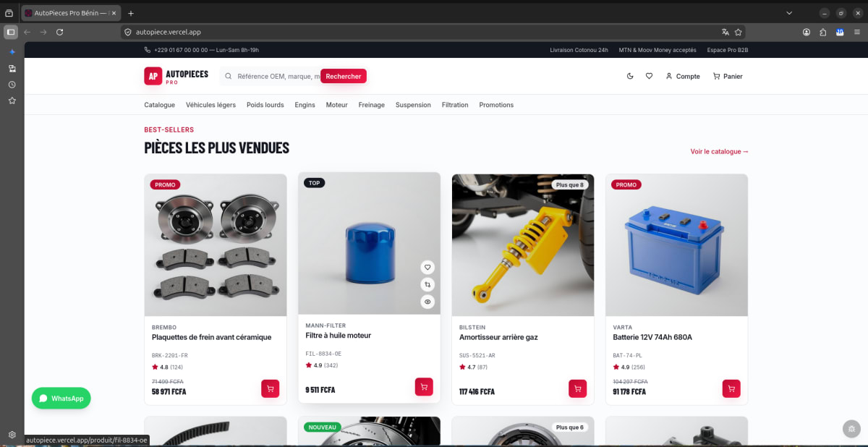Open the browser tab-groups icon beside the tab
The image size is (868, 447).
tap(9, 13)
